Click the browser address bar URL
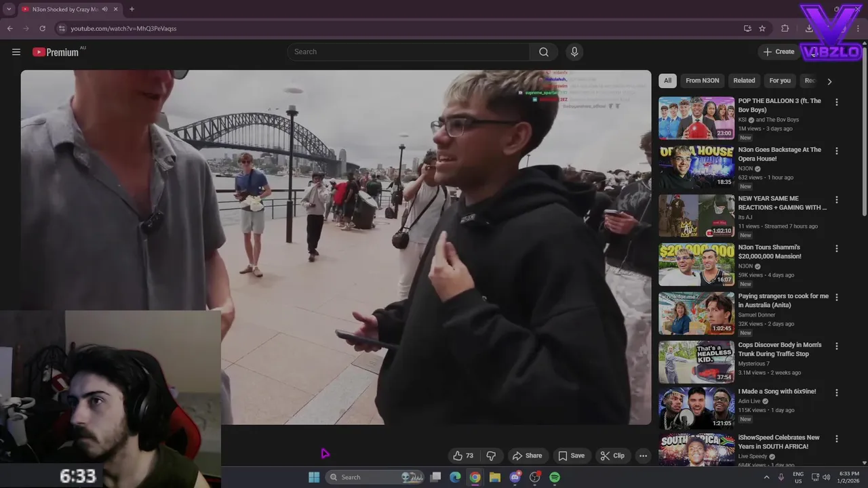The height and width of the screenshot is (488, 868). click(x=123, y=28)
